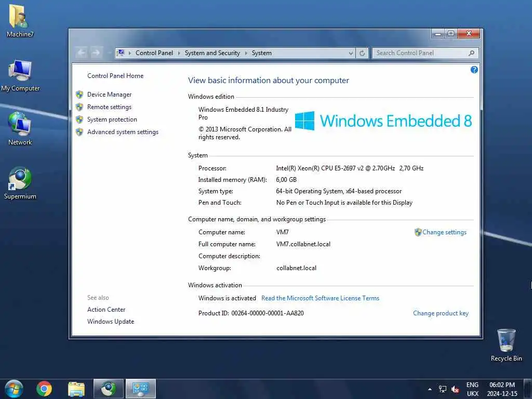
Task: Refresh the System control panel page
Action: (x=362, y=53)
